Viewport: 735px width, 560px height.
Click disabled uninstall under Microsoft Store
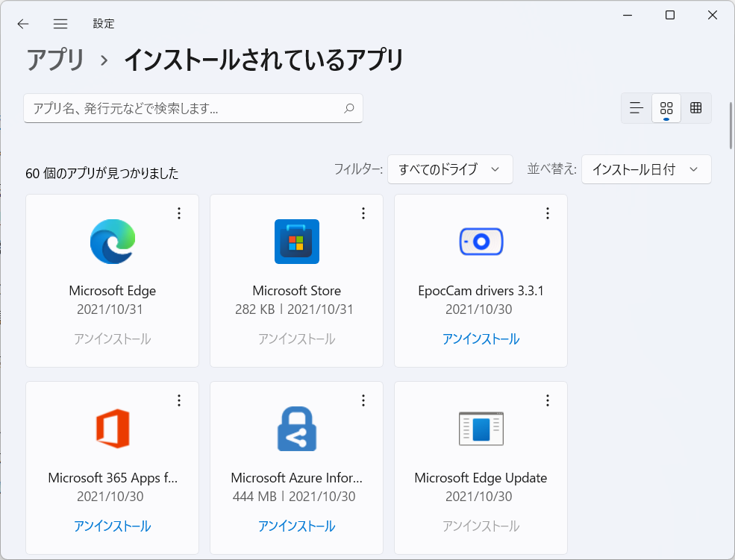point(297,339)
